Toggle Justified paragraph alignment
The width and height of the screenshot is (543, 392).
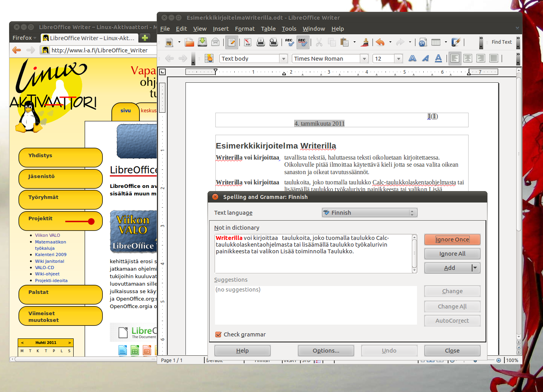[493, 58]
